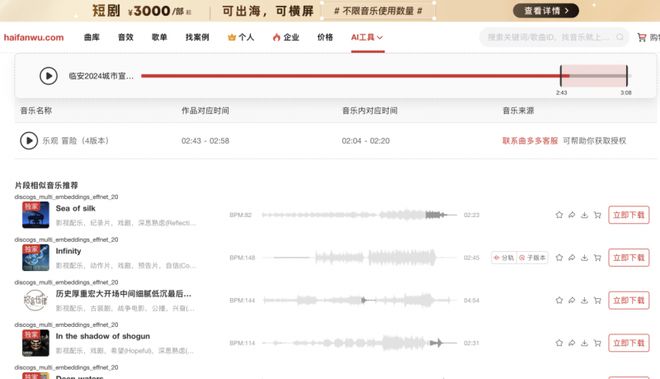Click the 2:43 segment start marker

(561, 76)
